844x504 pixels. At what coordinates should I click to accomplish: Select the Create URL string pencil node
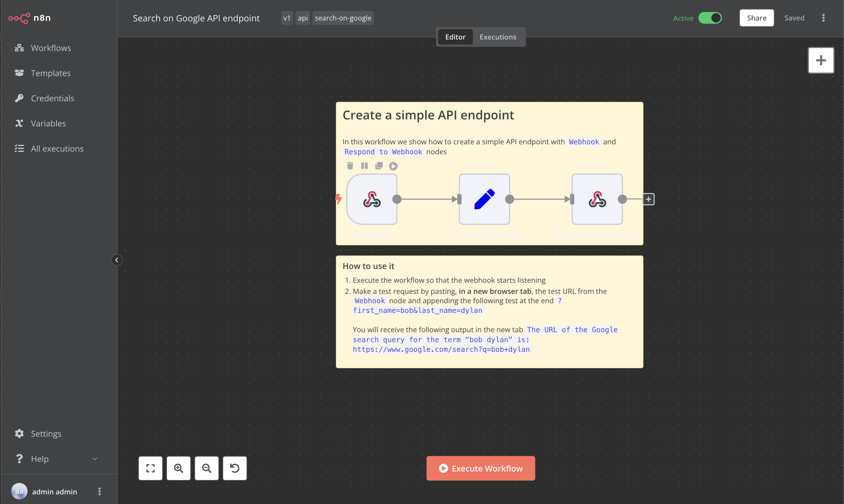484,199
